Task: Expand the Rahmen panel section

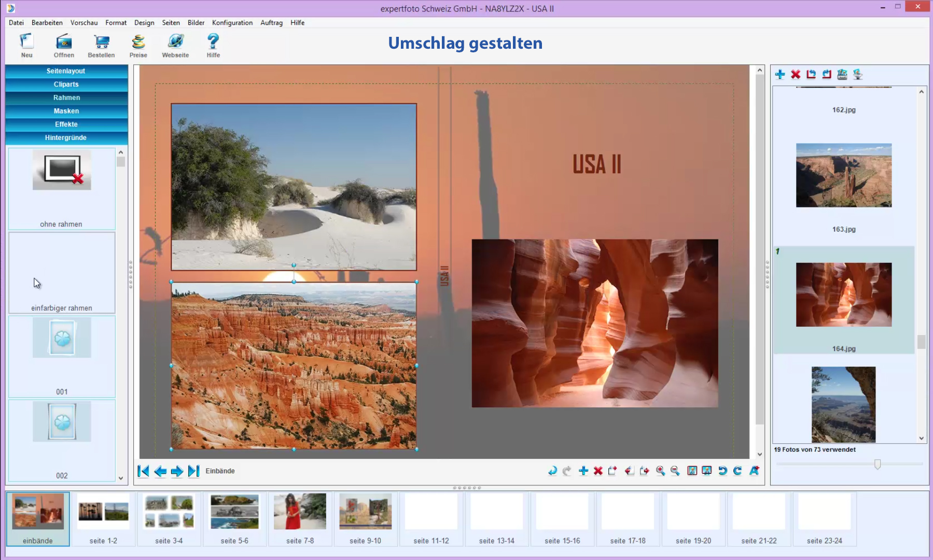Action: coord(66,97)
